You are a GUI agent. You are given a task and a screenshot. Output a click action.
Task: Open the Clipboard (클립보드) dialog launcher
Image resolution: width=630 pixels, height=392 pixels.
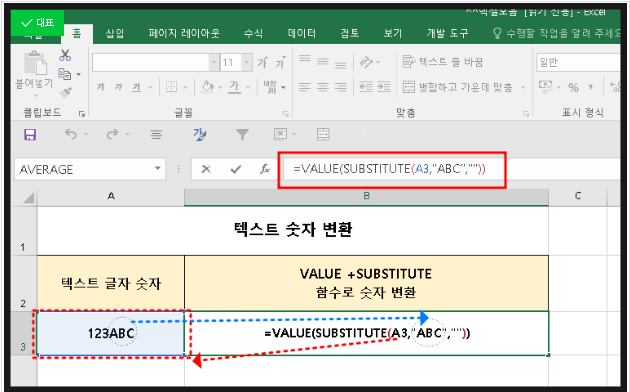coord(82,114)
